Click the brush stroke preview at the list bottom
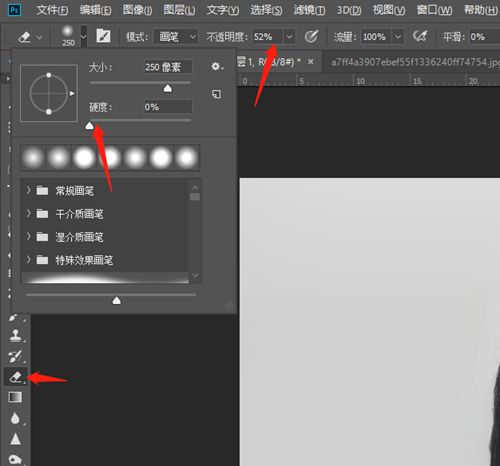This screenshot has height=466, width=500. [x=105, y=278]
